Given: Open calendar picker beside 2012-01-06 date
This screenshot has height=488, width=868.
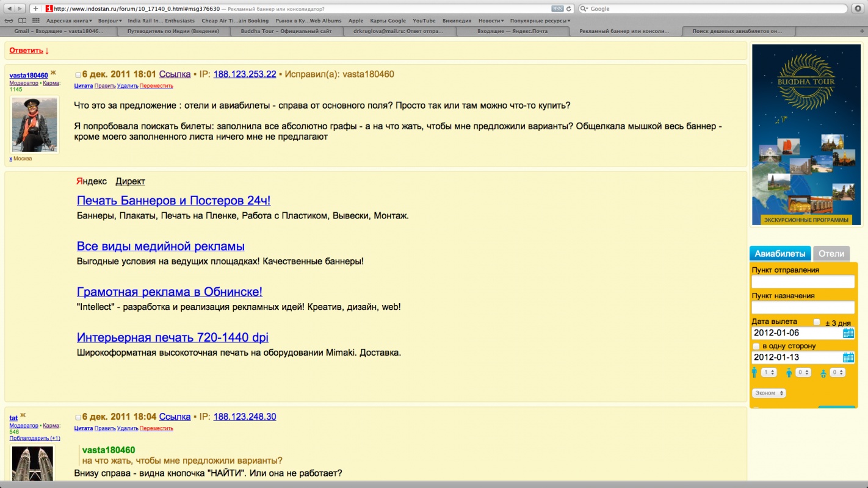Looking at the screenshot, I should [x=848, y=333].
